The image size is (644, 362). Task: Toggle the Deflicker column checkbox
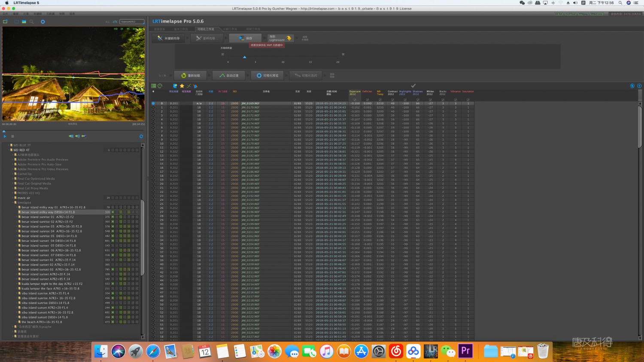point(367,100)
